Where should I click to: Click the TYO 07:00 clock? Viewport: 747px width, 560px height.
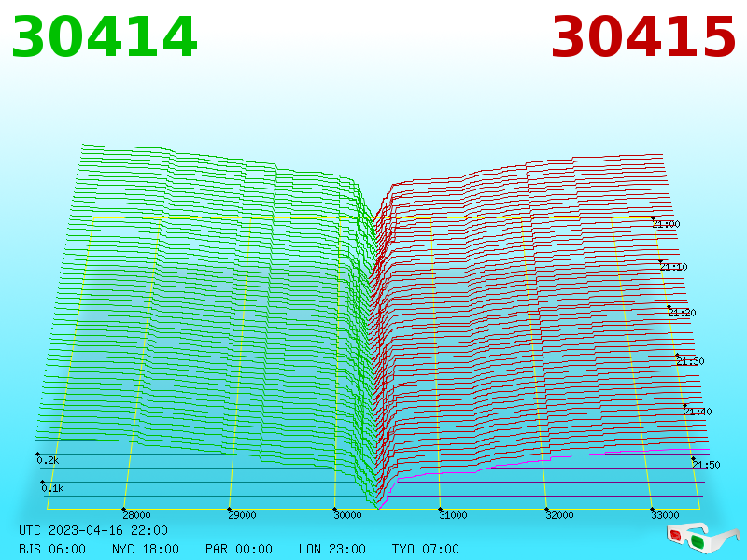click(426, 549)
